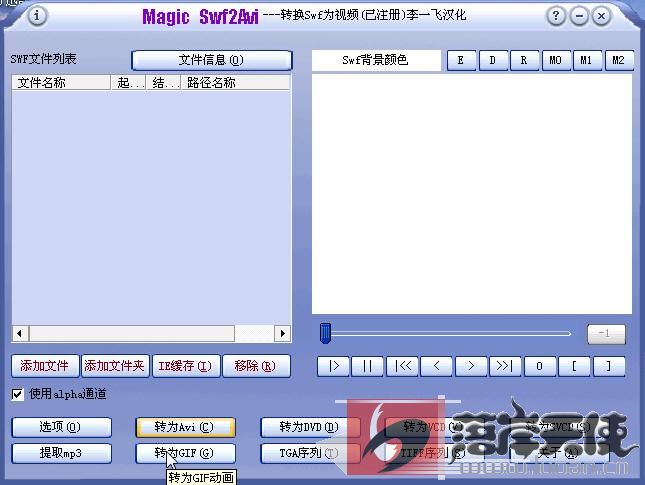Select the M0 mode button

556,60
